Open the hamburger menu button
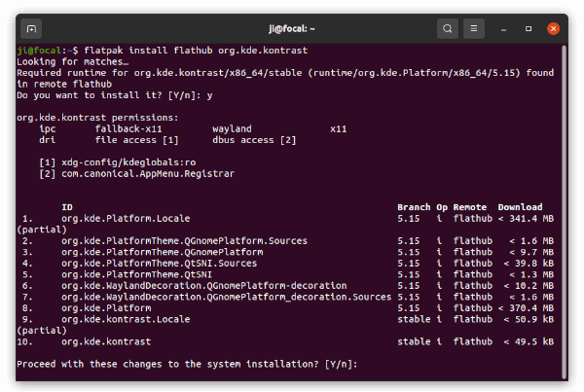The width and height of the screenshot is (584, 392). point(474,28)
